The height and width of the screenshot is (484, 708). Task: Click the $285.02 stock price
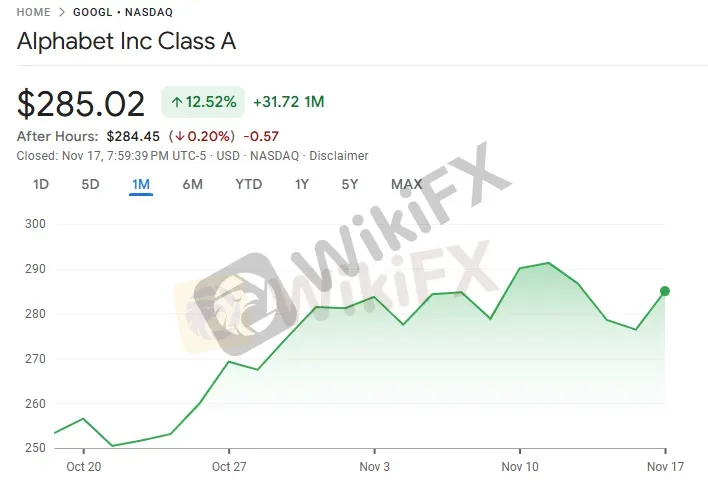[x=81, y=103]
